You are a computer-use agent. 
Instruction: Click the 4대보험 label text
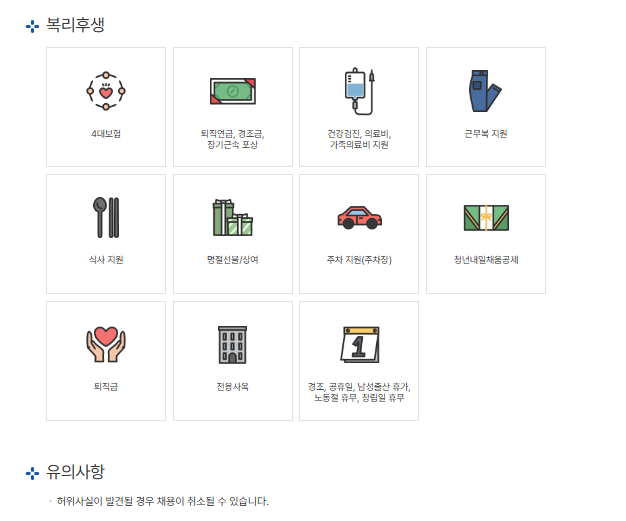click(x=106, y=134)
